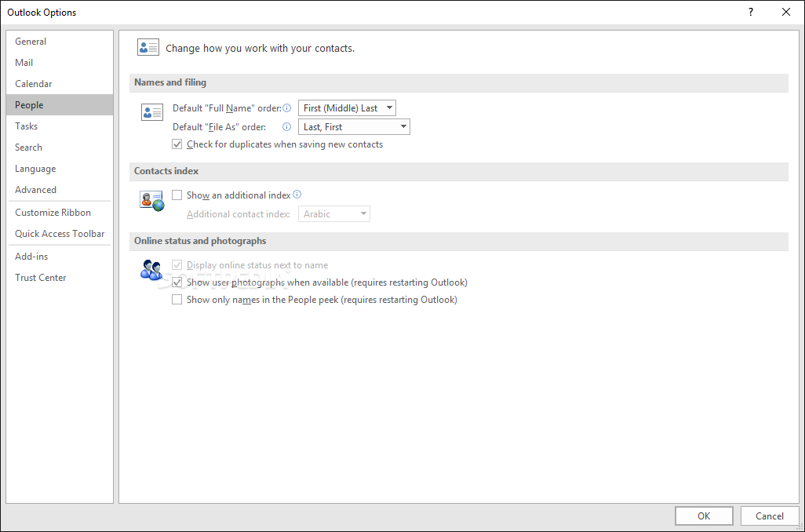Switch to the Search options page
The width and height of the screenshot is (805, 532).
(x=60, y=148)
